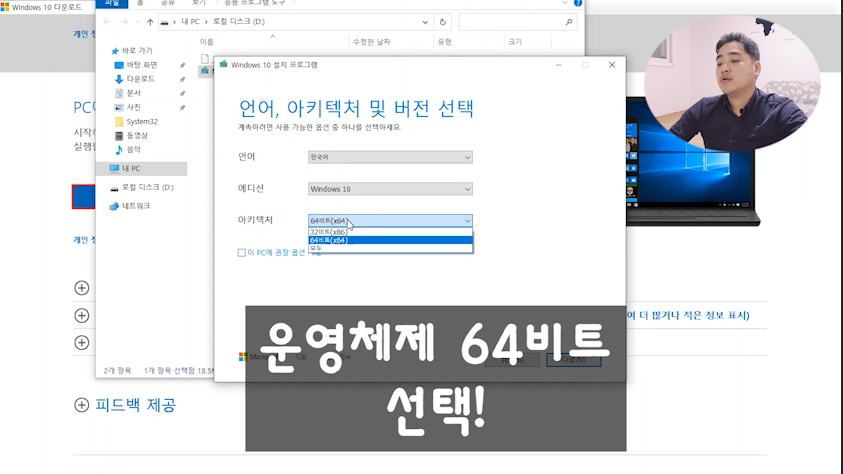Open 동영상 folder in Explorer sidebar

point(137,135)
